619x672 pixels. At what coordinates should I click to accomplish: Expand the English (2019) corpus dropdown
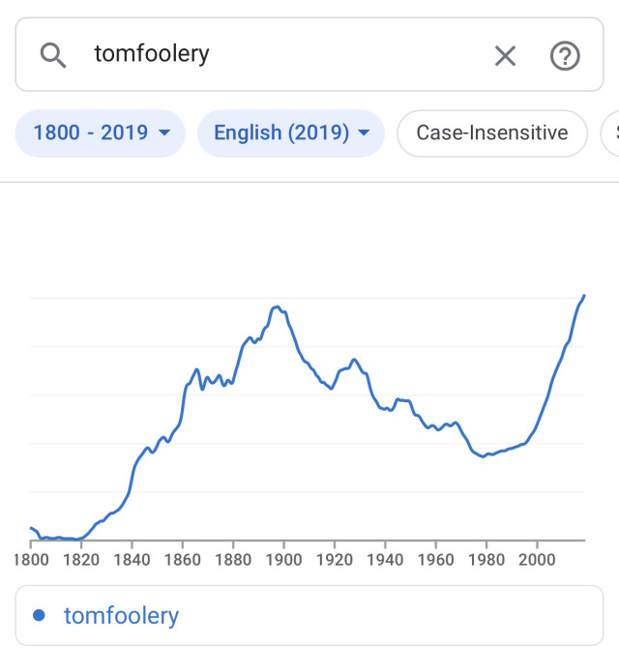(280, 133)
